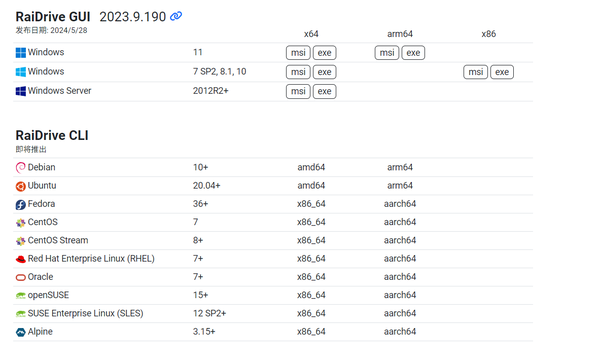Download x64 msi for Windows Server

click(298, 91)
